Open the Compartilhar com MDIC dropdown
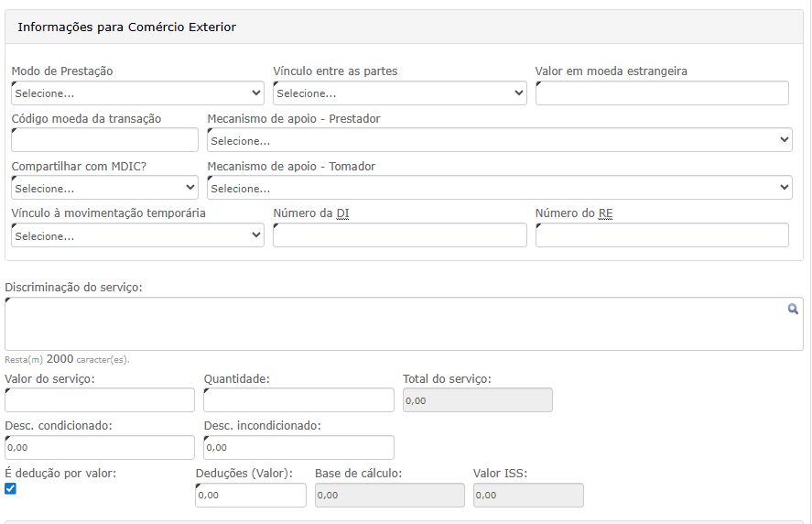812x524 pixels. coord(104,188)
